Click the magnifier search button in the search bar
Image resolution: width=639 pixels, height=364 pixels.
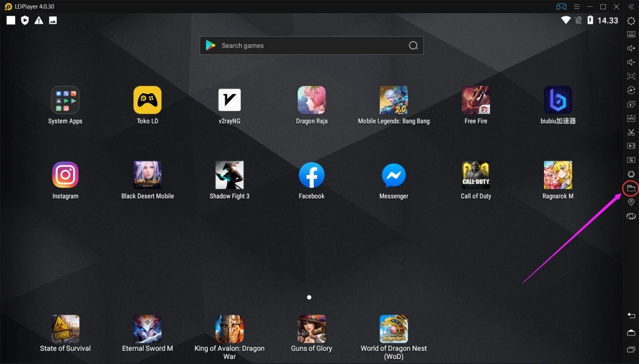(x=413, y=45)
